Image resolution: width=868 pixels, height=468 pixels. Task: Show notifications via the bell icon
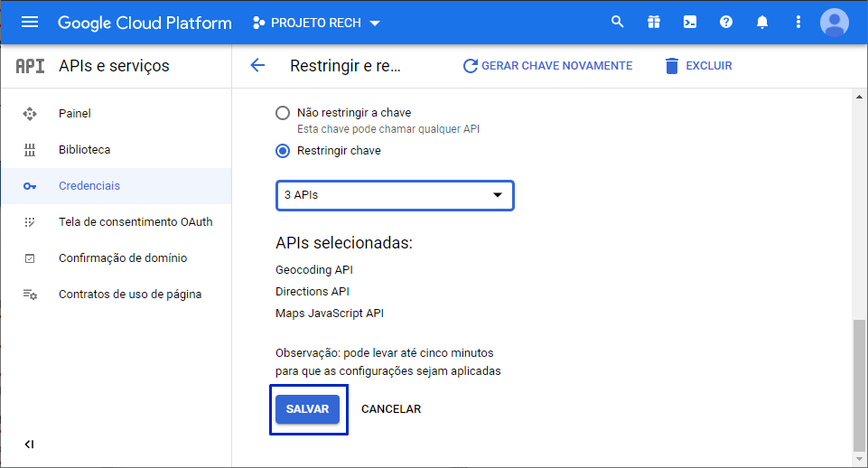(x=762, y=23)
